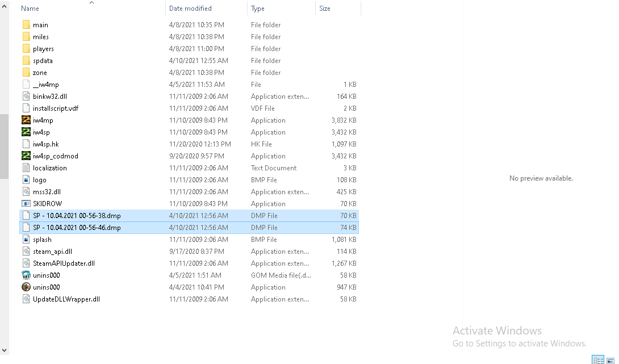Select the SteamAPIUpdater.dll file icon
This screenshot has width=619, height=364.
click(x=26, y=263)
